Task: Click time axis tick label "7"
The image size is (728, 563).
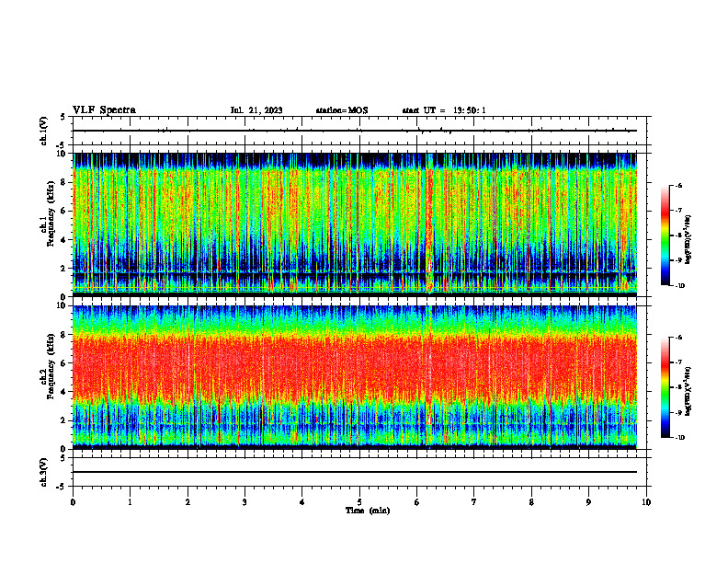Action: point(474,502)
